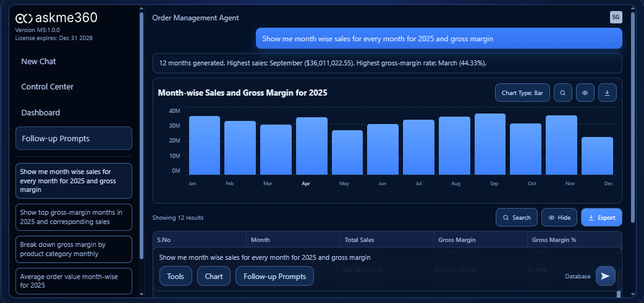Click the Dec bar in the chart
This screenshot has width=644, height=303.
(597, 156)
